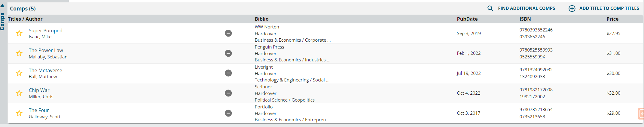644x127 pixels.
Task: Remove Chip War using minus icon
Action: point(228,93)
